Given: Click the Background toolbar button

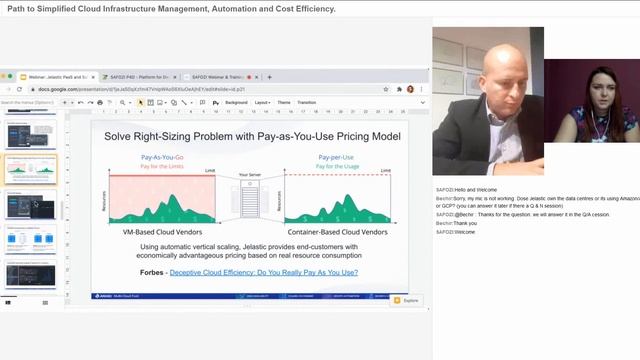Looking at the screenshot, I should [x=236, y=102].
